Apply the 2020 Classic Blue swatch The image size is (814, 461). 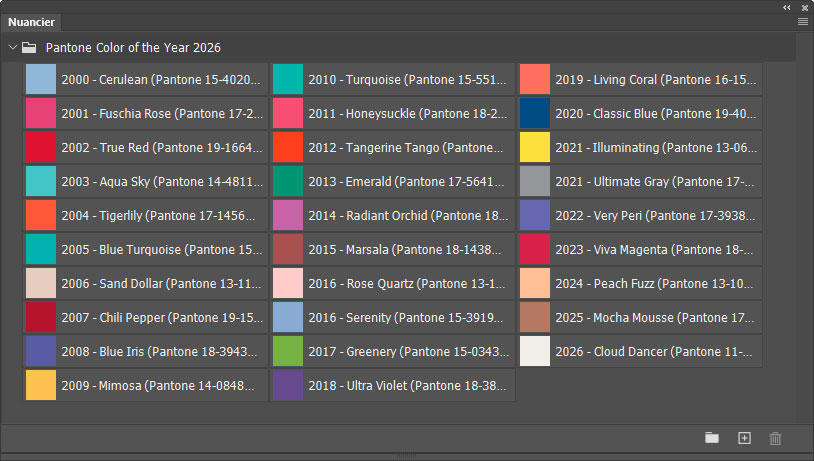(535, 113)
